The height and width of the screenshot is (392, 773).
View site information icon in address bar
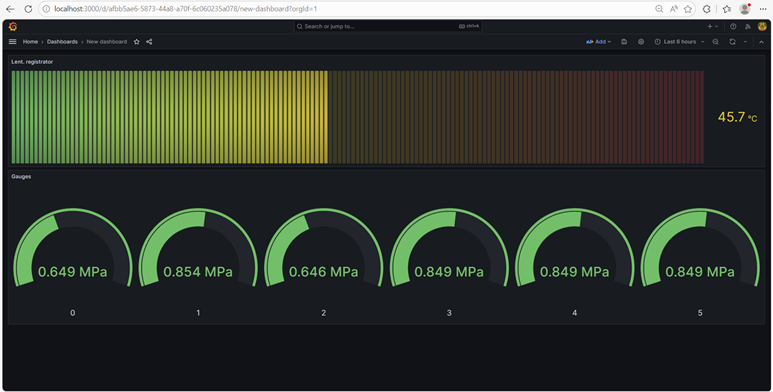coord(46,9)
